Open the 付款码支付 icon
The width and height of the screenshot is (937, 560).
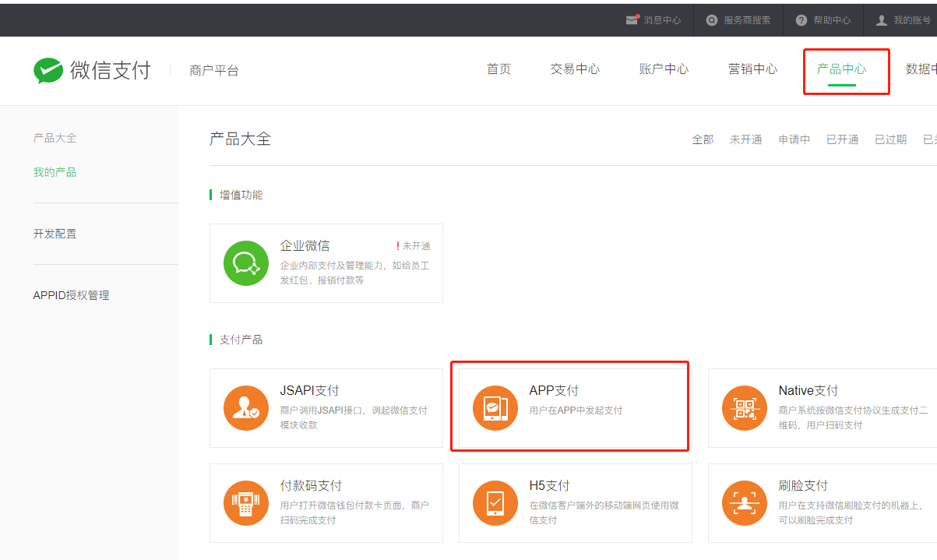[246, 503]
